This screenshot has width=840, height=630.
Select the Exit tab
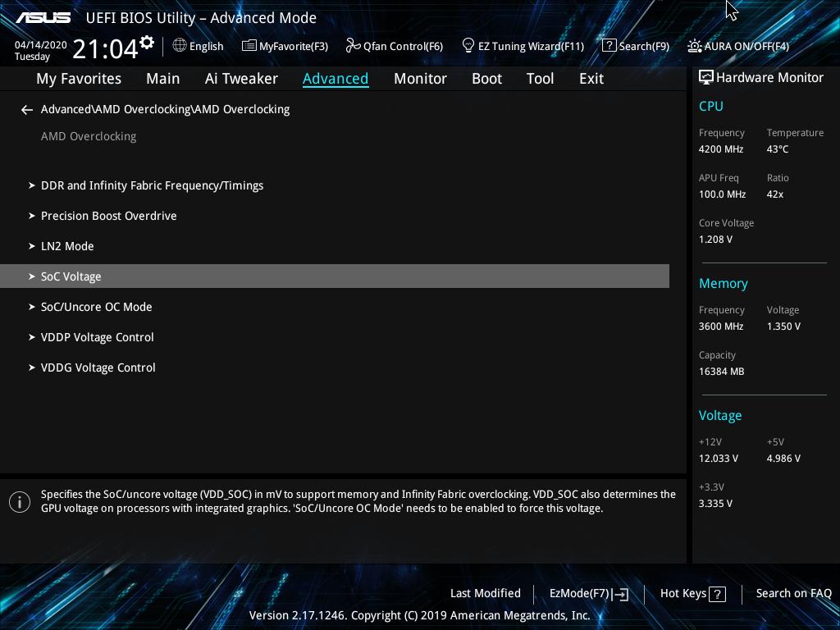[591, 79]
